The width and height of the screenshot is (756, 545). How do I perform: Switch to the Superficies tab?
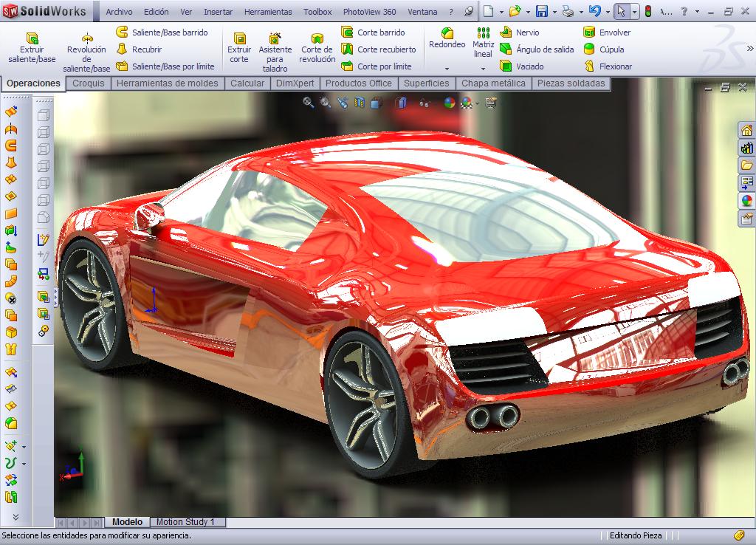(427, 83)
